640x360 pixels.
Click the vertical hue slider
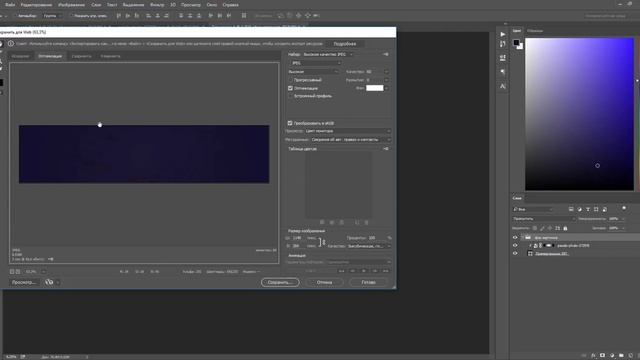638,114
